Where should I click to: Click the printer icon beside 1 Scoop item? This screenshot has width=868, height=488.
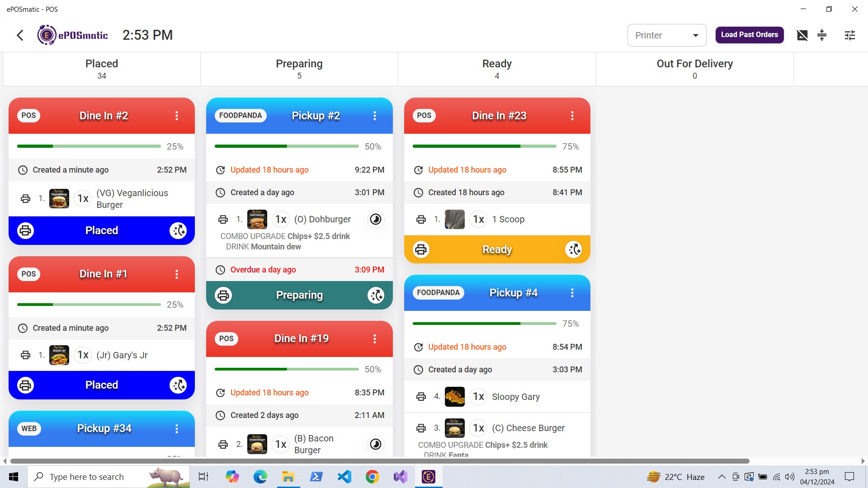[x=421, y=220]
